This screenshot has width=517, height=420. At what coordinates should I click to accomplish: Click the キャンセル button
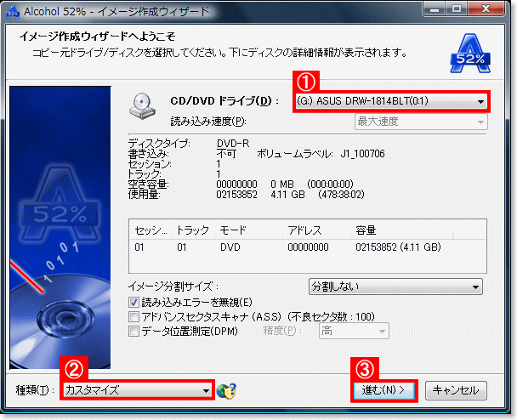(456, 390)
